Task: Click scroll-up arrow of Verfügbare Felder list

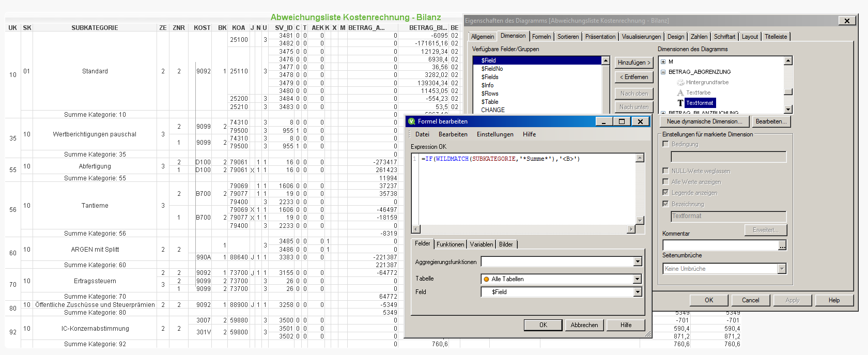Action: coord(606,60)
